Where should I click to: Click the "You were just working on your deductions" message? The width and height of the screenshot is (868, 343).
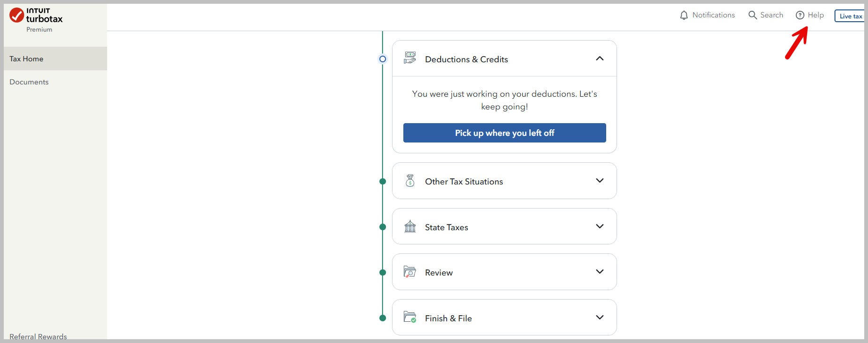click(504, 100)
